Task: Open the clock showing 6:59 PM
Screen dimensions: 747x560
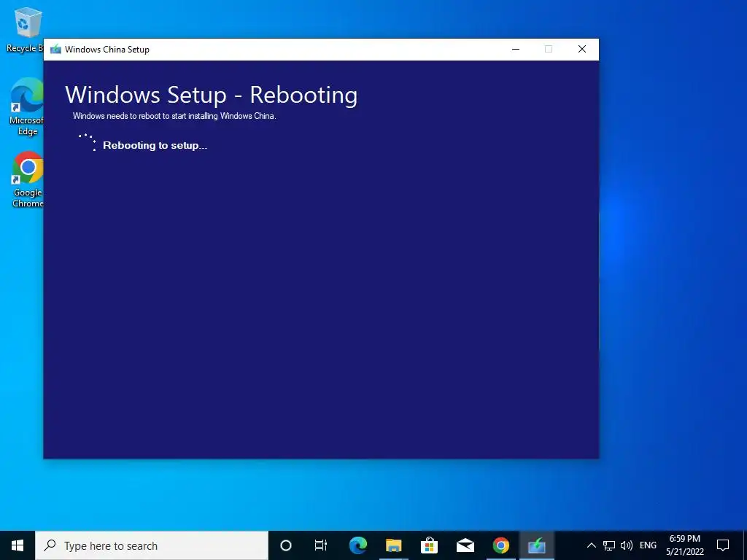Action: tap(684, 545)
